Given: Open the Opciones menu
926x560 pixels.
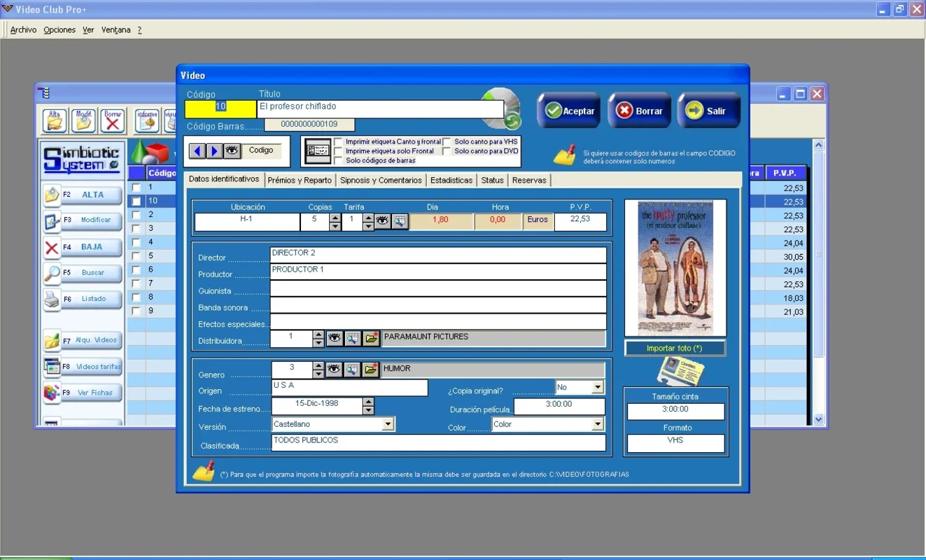Looking at the screenshot, I should click(59, 30).
